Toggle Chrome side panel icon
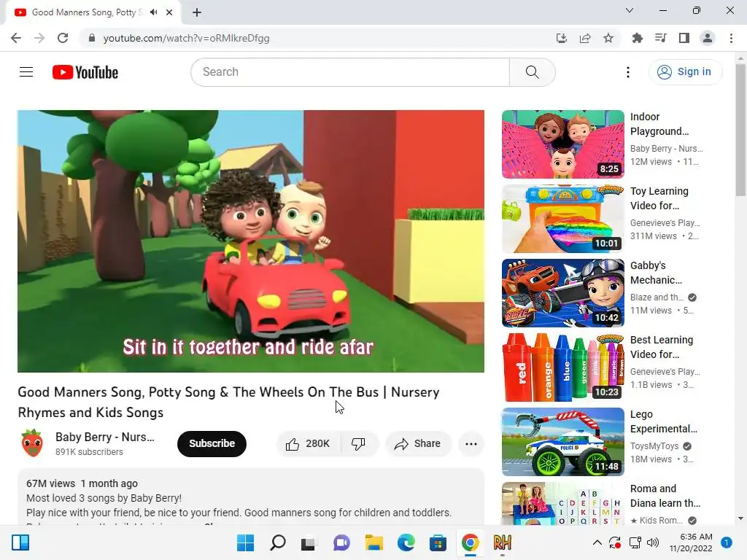Viewport: 747px width, 560px height. [x=684, y=38]
